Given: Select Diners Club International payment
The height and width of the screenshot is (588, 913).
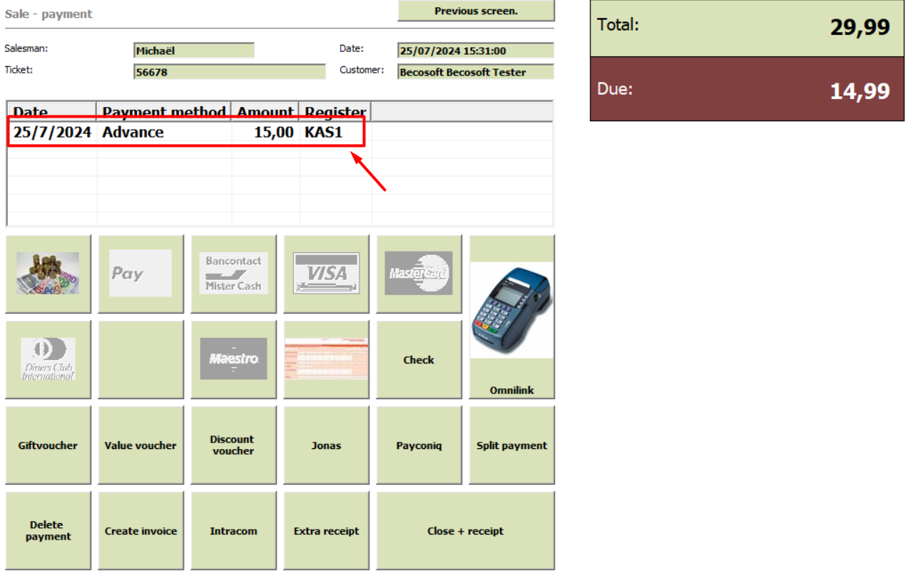Looking at the screenshot, I should click(x=49, y=359).
